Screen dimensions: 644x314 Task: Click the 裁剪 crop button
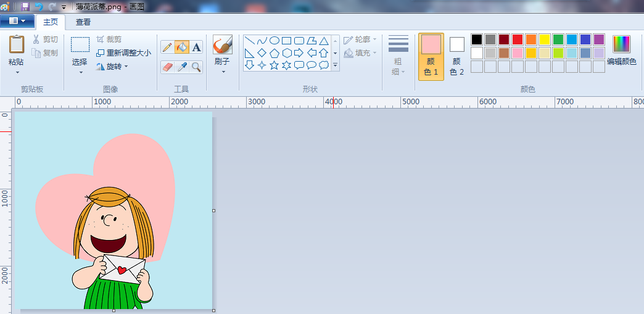point(109,39)
